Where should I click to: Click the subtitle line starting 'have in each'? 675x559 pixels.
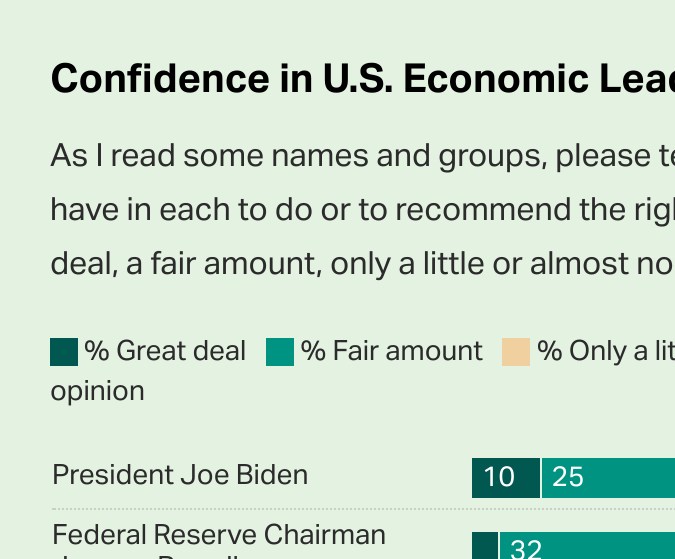tap(362, 210)
